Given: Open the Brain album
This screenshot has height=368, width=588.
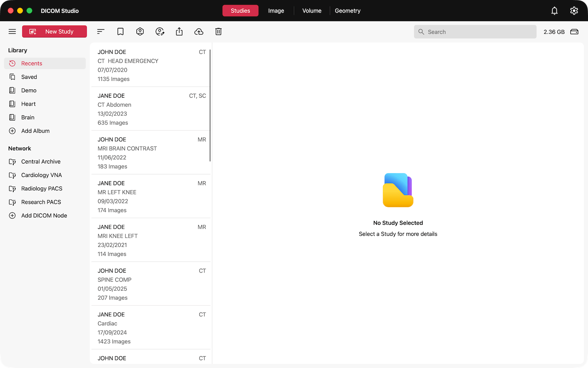Looking at the screenshot, I should tap(45, 117).
